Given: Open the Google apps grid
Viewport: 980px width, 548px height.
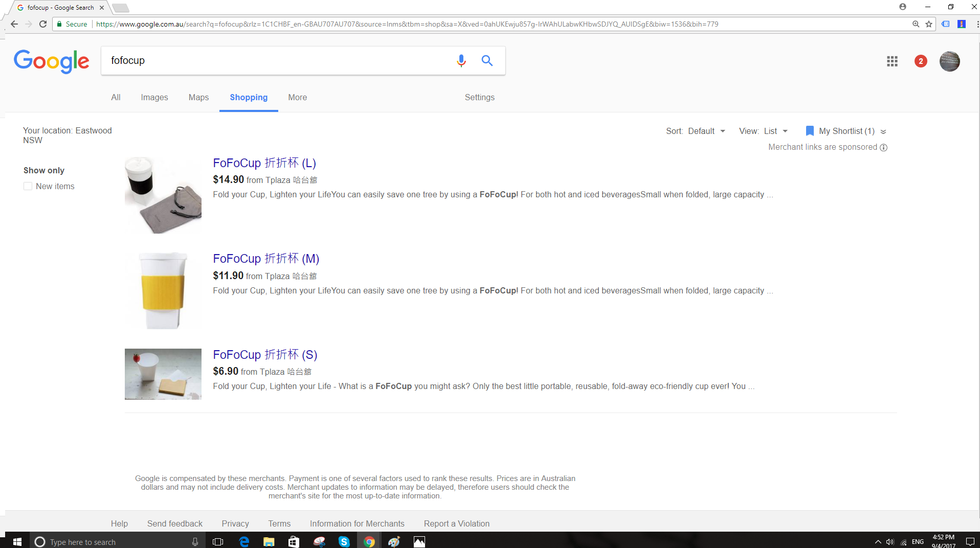Looking at the screenshot, I should 892,61.
